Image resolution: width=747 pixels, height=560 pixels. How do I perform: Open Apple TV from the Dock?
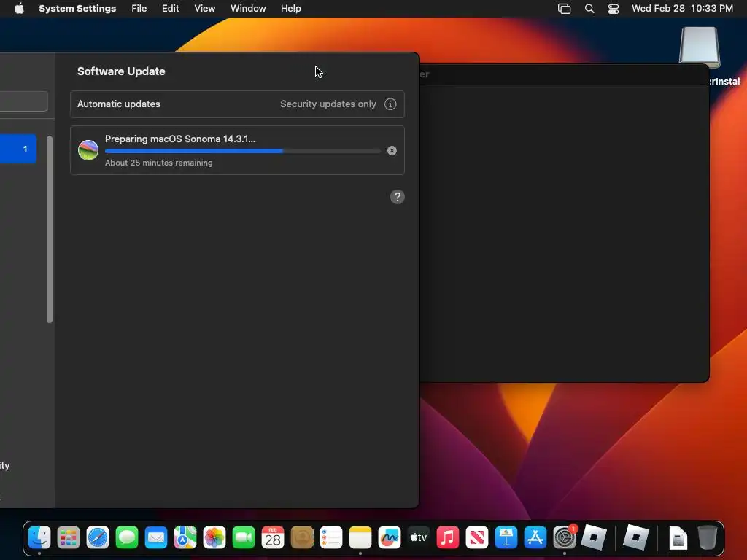[x=418, y=538]
